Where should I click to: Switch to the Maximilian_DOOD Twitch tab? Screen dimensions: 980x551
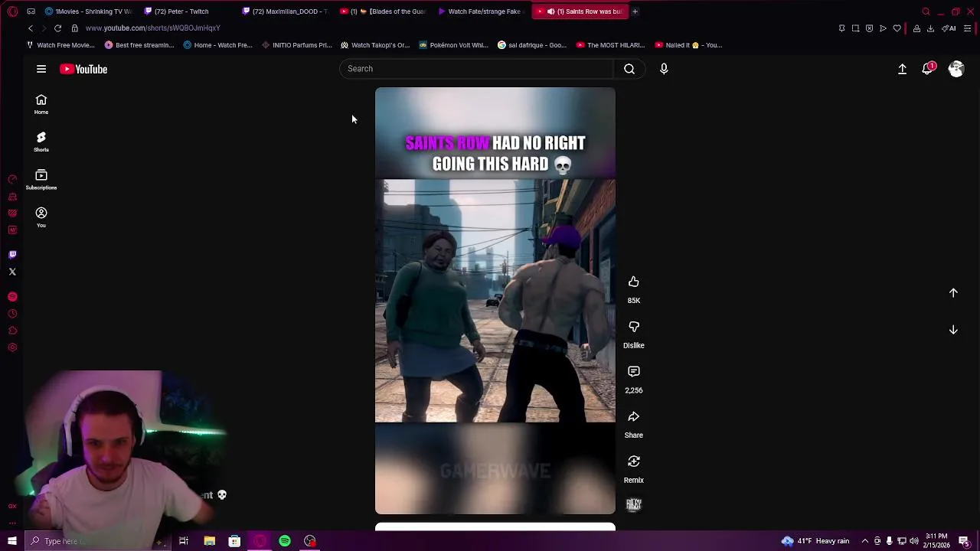(285, 11)
